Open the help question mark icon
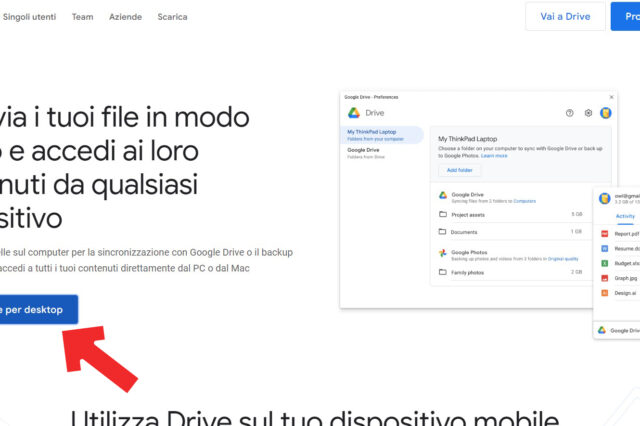Viewport: 640px width, 426px height. pyautogui.click(x=570, y=113)
